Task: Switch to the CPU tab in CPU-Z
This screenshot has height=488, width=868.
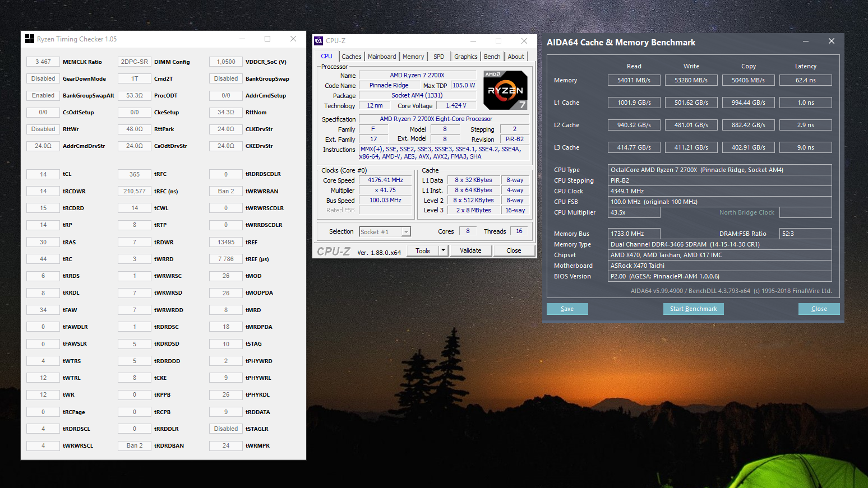Action: 326,56
